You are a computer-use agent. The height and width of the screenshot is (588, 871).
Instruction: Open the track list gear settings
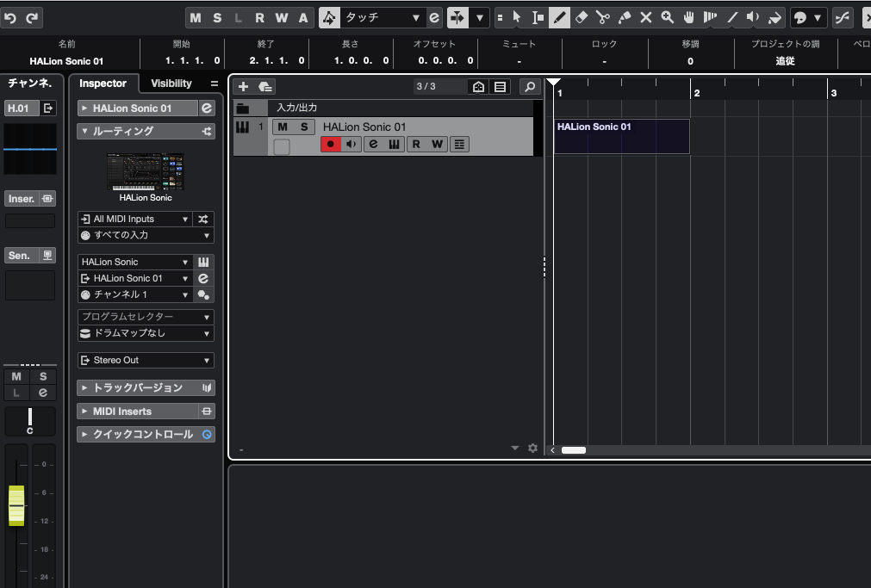[x=532, y=448]
